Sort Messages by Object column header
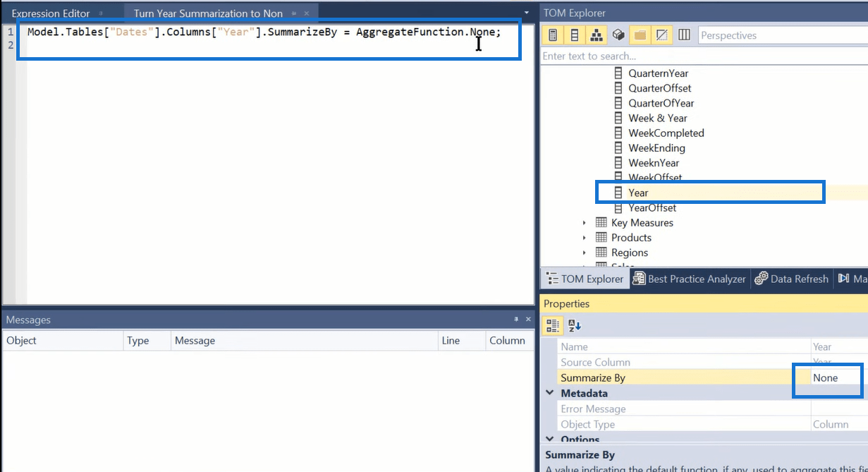Image resolution: width=868 pixels, height=472 pixels. [x=62, y=340]
